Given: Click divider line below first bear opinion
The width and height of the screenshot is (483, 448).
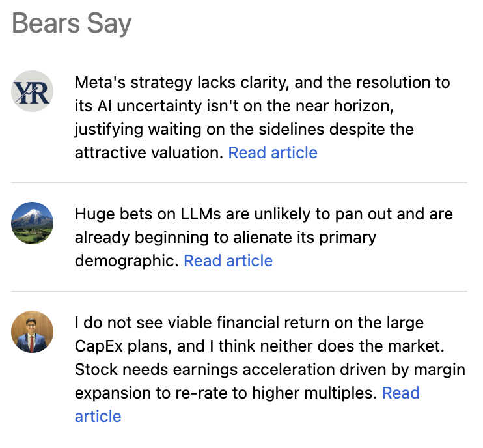Looking at the screenshot, I should pos(239,182).
